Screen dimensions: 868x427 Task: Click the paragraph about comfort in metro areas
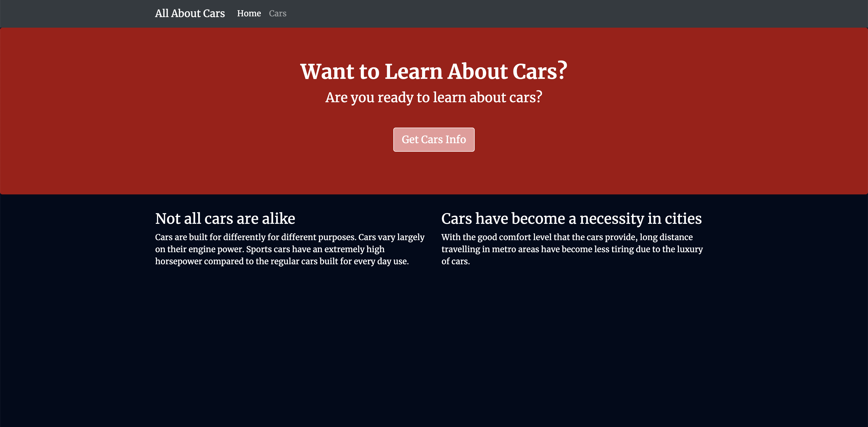point(572,249)
